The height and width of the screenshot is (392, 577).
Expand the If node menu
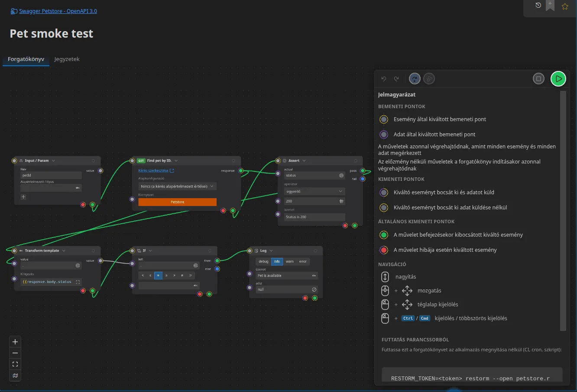point(150,251)
